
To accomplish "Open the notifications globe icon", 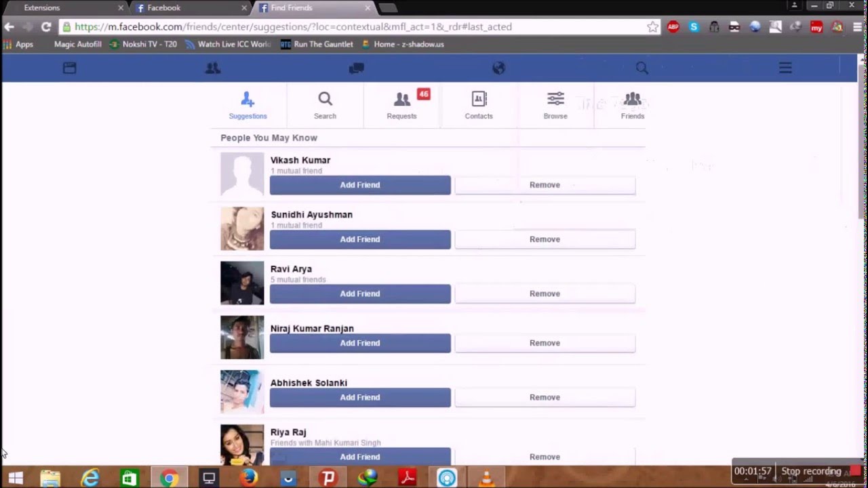I will point(498,68).
